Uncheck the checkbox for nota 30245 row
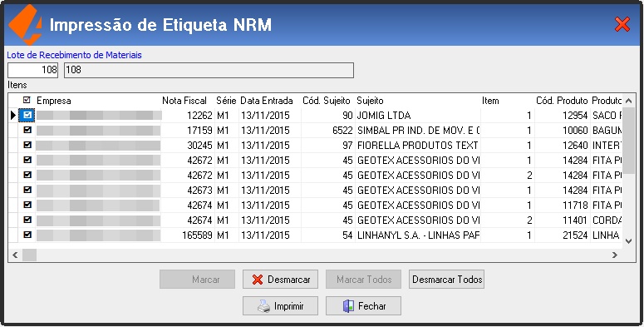This screenshot has width=644, height=327. click(x=27, y=145)
